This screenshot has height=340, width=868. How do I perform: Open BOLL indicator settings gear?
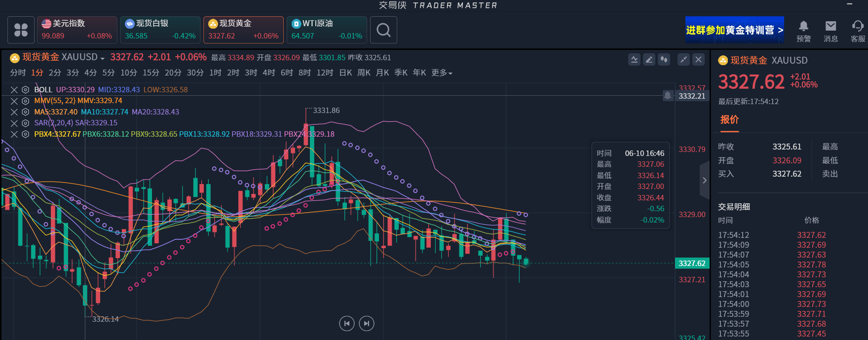click(x=25, y=90)
